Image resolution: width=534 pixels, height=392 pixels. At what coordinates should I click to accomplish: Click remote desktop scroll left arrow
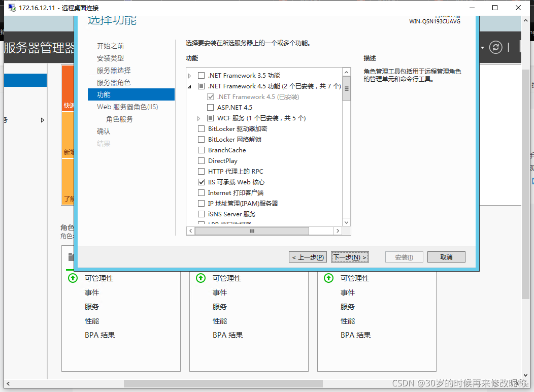click(8, 383)
